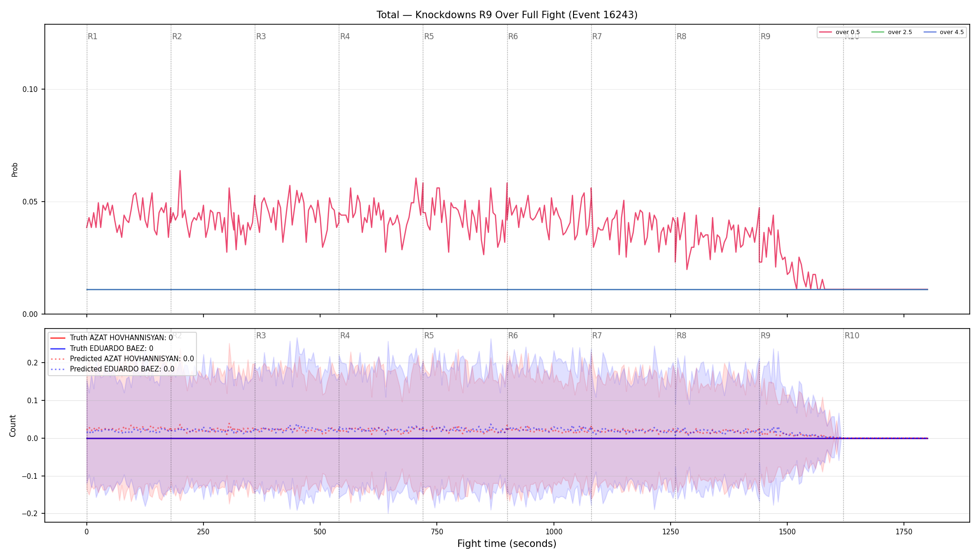
Task: Click the 'over 2.5' legend entry
Action: click(x=892, y=32)
